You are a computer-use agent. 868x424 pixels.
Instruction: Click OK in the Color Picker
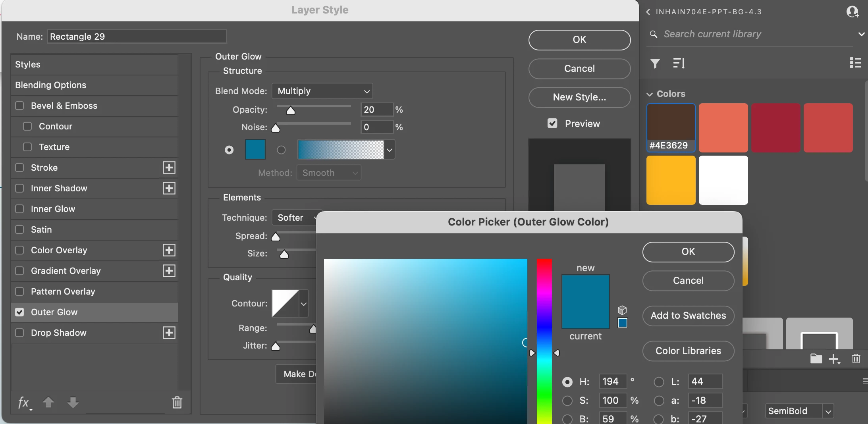688,252
